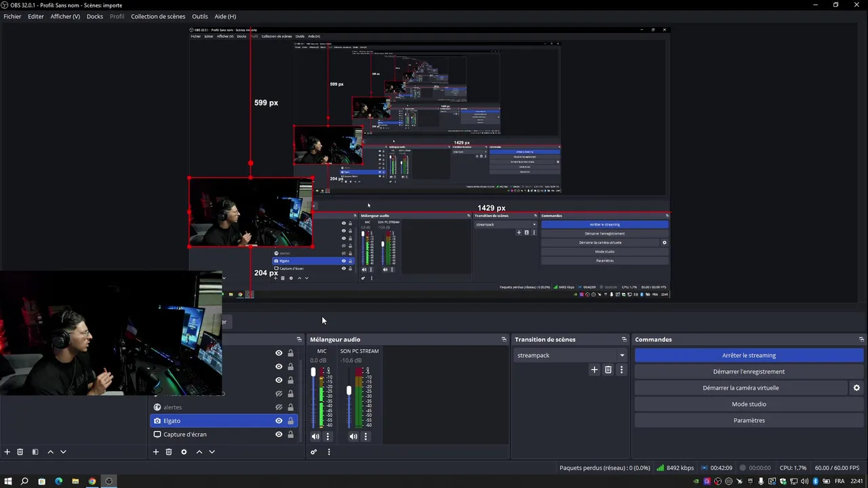Move scene down in Scenes dock
Image resolution: width=868 pixels, height=488 pixels.
(x=63, y=452)
